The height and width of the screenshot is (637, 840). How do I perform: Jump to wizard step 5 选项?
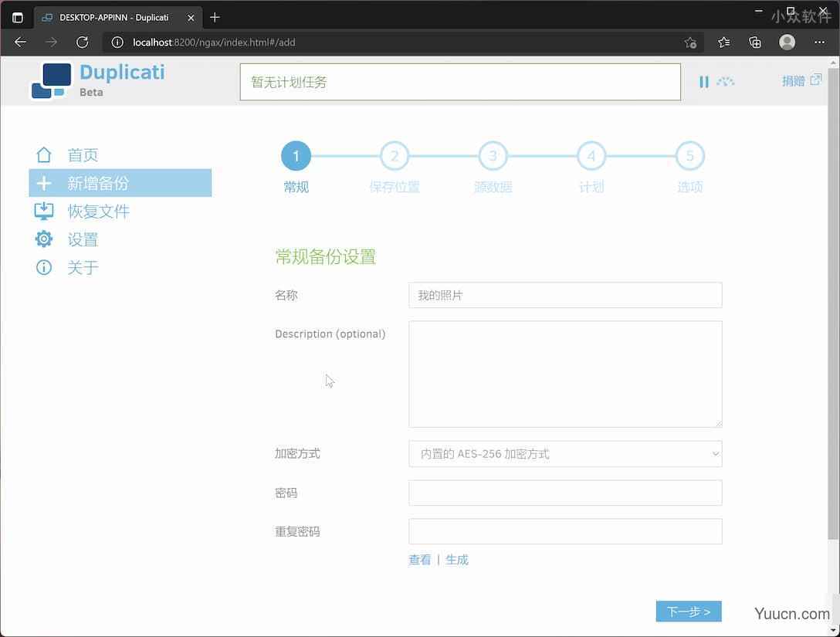pyautogui.click(x=690, y=156)
